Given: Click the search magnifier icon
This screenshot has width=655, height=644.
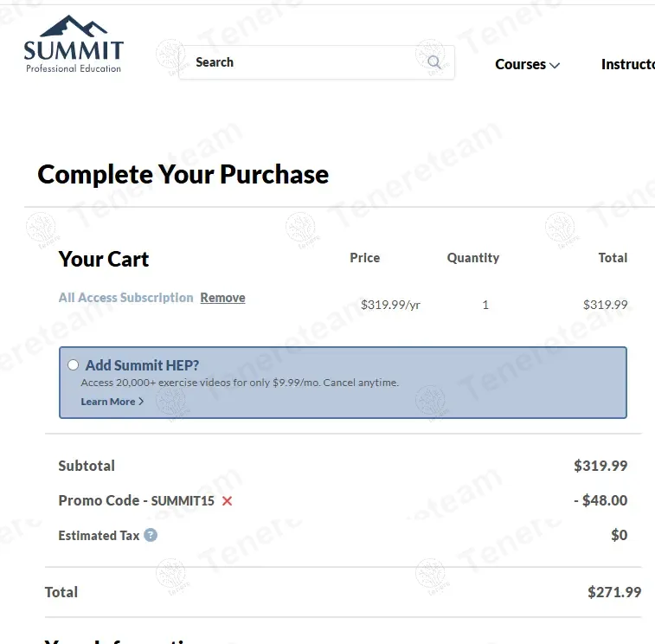Looking at the screenshot, I should click(434, 62).
